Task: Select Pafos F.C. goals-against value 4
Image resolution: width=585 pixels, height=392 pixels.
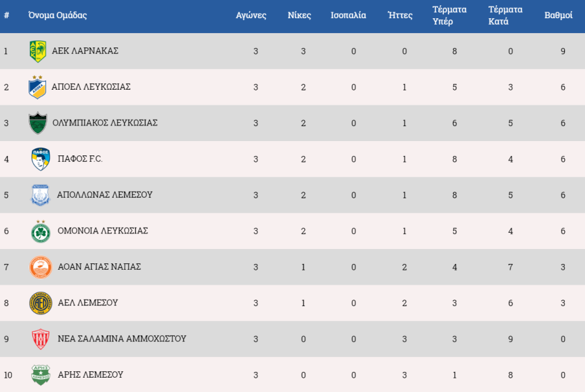Action: pyautogui.click(x=510, y=159)
